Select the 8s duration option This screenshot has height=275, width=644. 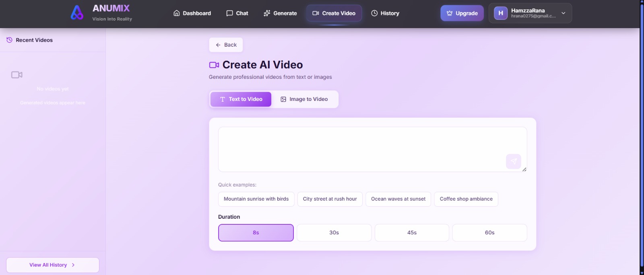(256, 233)
